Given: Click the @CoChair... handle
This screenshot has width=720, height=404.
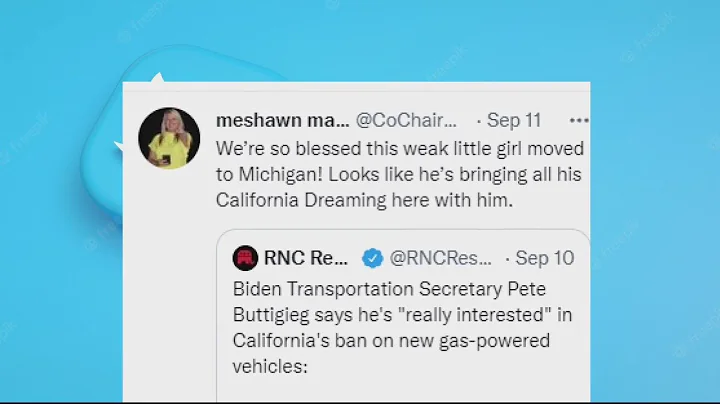Looking at the screenshot, I should pos(407,120).
